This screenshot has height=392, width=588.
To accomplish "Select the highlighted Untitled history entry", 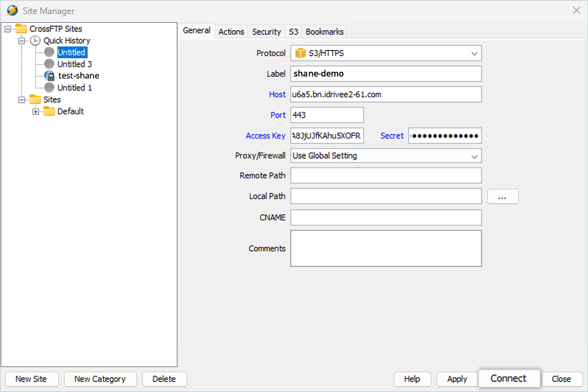I will click(x=72, y=52).
